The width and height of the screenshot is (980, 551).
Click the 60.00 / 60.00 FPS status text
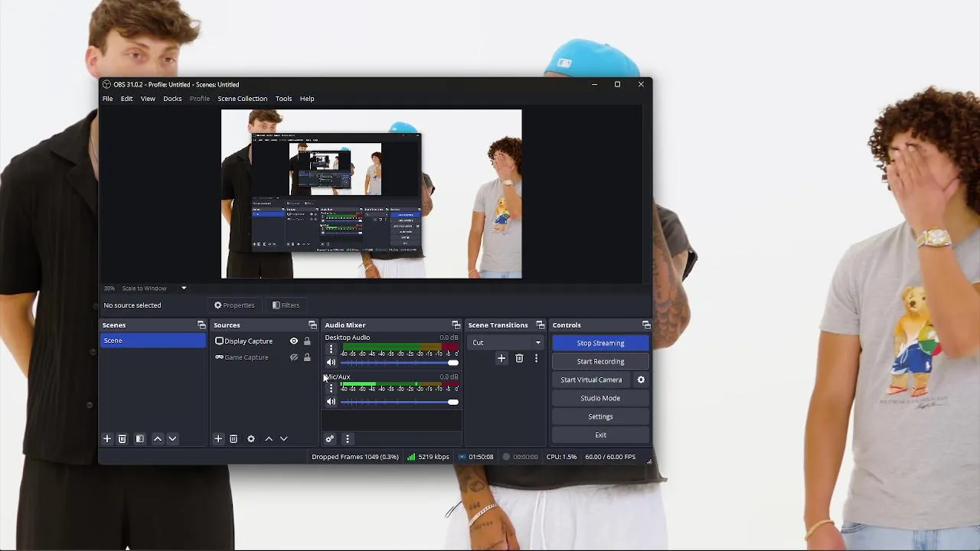click(610, 457)
